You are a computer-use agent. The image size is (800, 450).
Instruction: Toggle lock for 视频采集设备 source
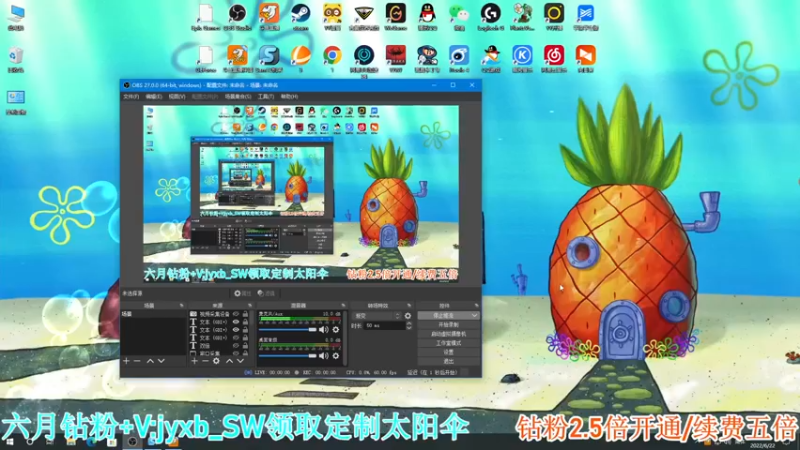[x=245, y=314]
